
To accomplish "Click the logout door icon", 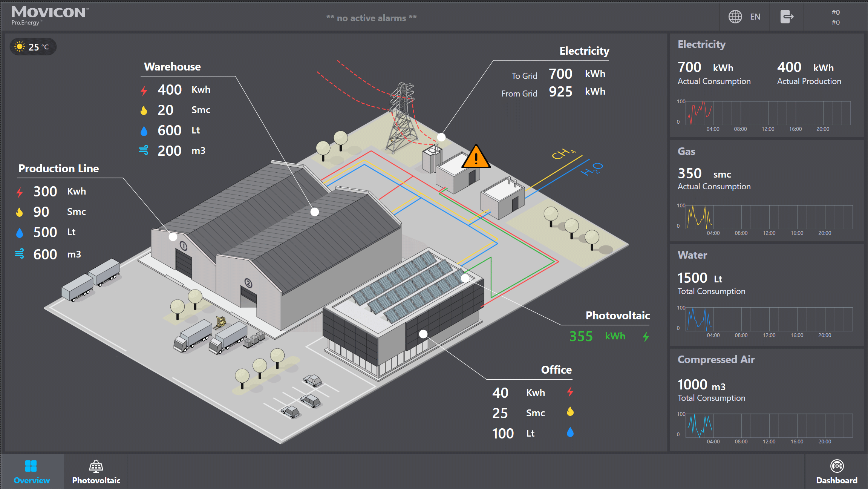I will point(787,17).
